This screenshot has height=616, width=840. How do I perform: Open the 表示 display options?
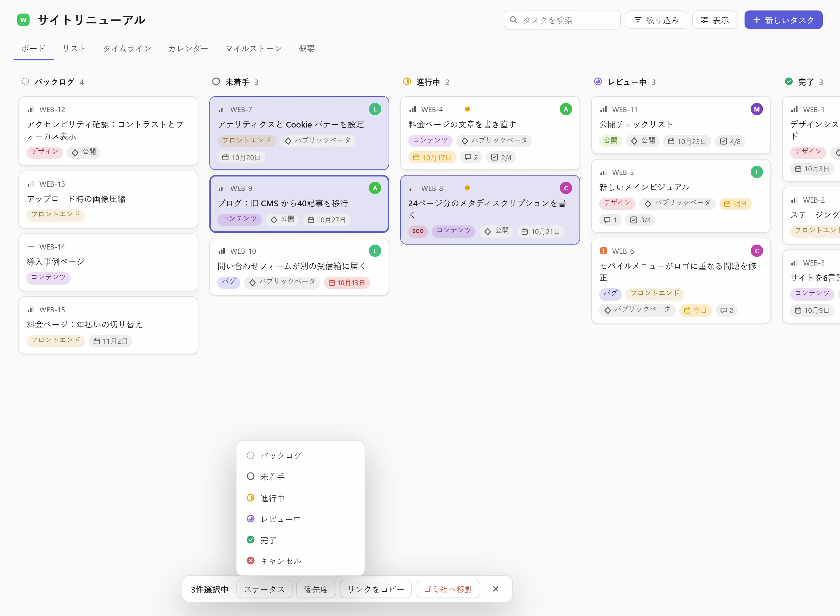tap(714, 20)
